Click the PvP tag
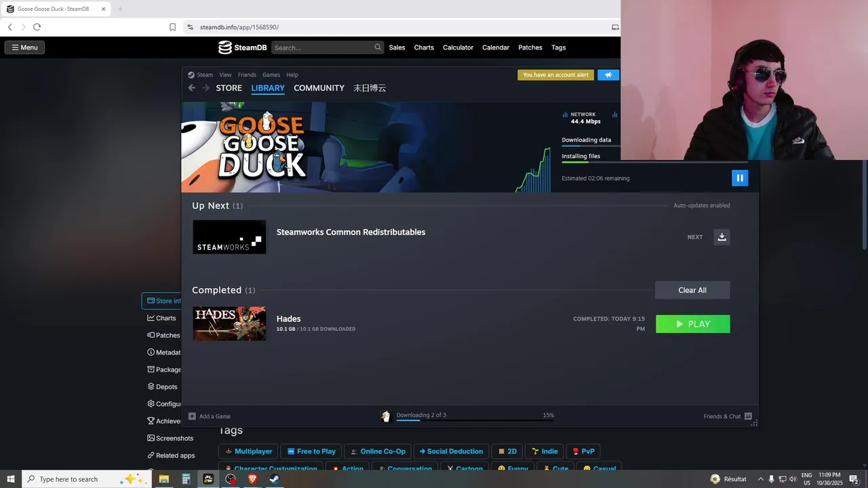 point(583,451)
